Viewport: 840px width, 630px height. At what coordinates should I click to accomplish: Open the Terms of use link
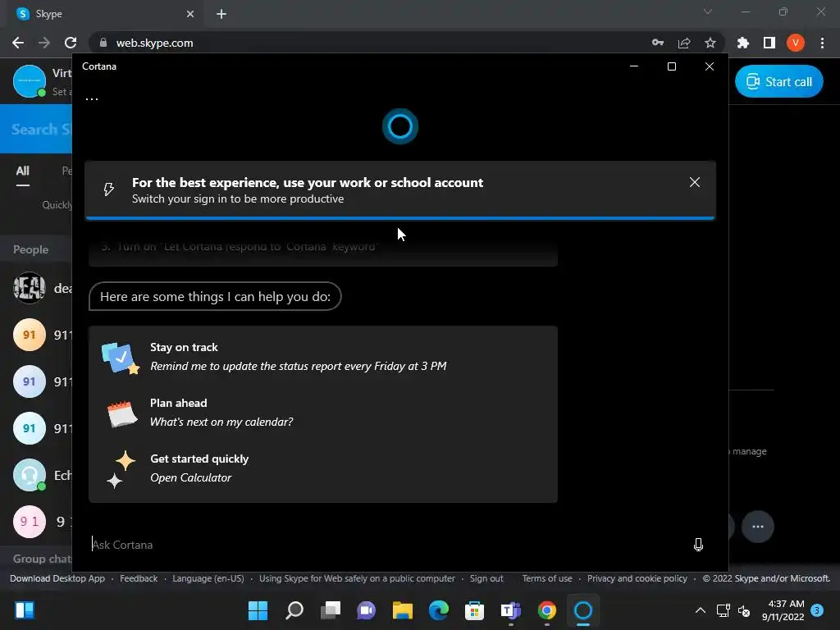pos(547,578)
